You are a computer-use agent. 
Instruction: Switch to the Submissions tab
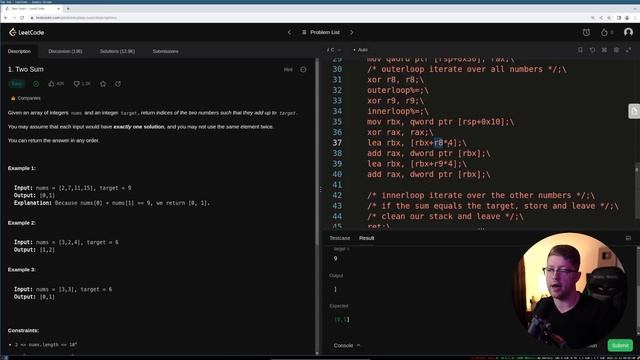tap(165, 51)
